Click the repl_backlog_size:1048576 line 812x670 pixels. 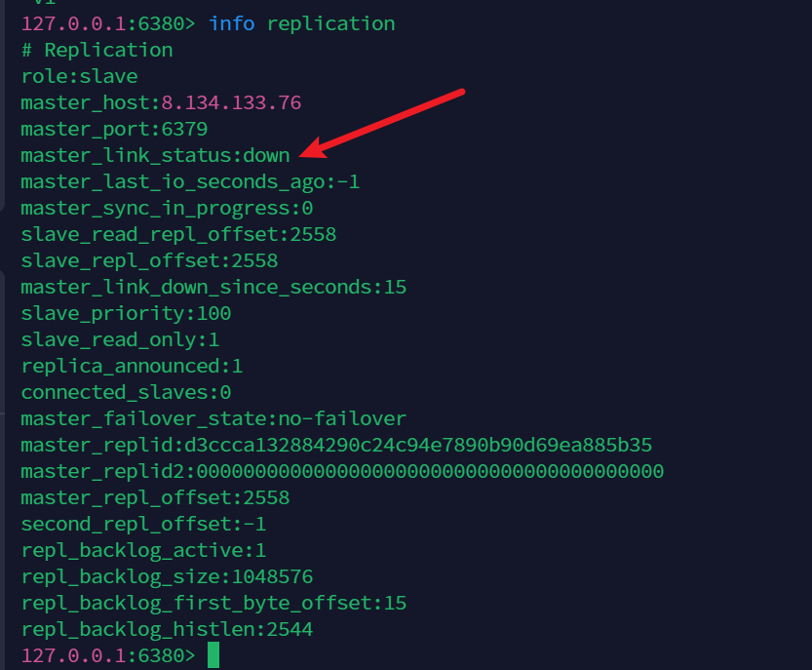(x=167, y=576)
